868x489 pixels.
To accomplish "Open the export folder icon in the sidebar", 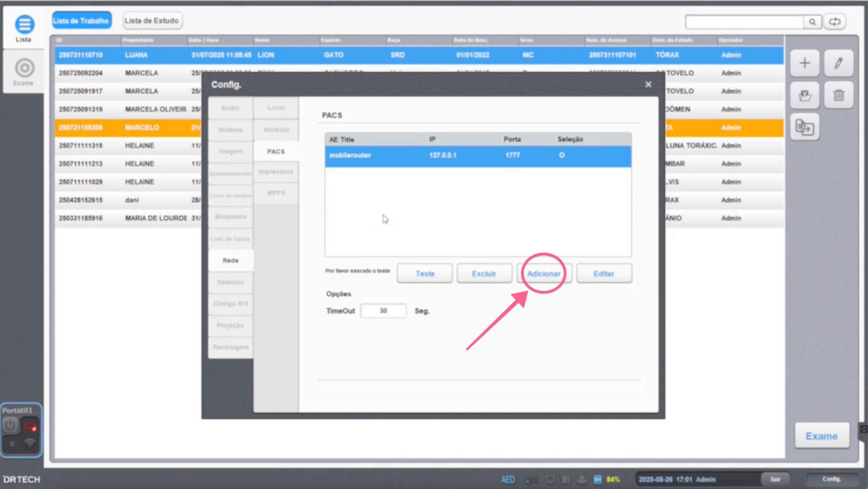I will [805, 95].
